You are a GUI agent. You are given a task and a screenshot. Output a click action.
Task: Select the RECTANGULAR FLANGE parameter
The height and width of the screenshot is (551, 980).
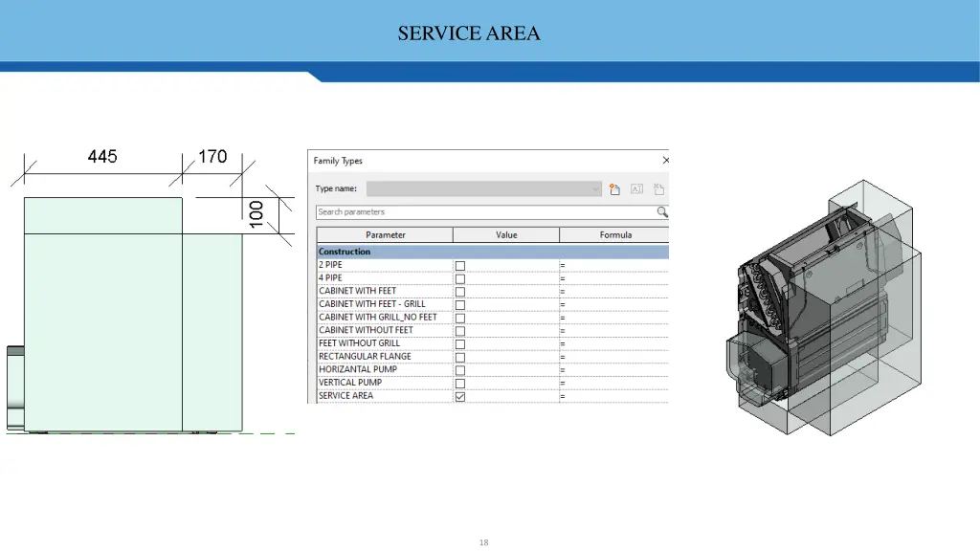[365, 357]
